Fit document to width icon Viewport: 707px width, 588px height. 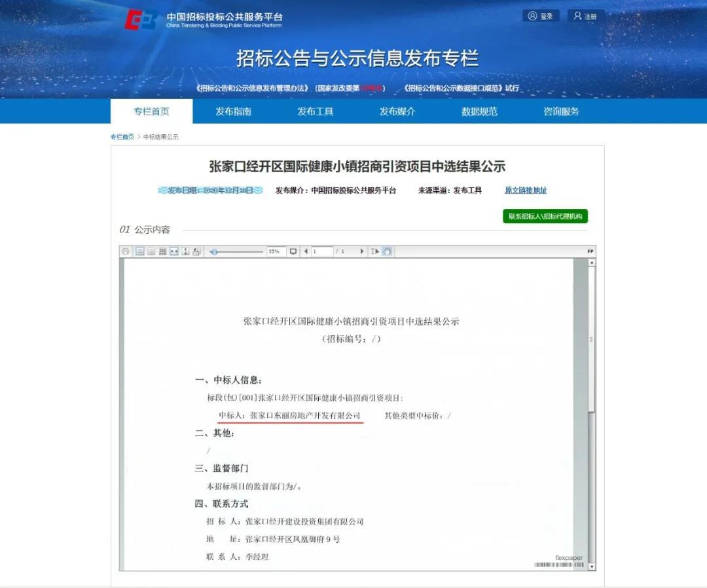click(x=174, y=251)
